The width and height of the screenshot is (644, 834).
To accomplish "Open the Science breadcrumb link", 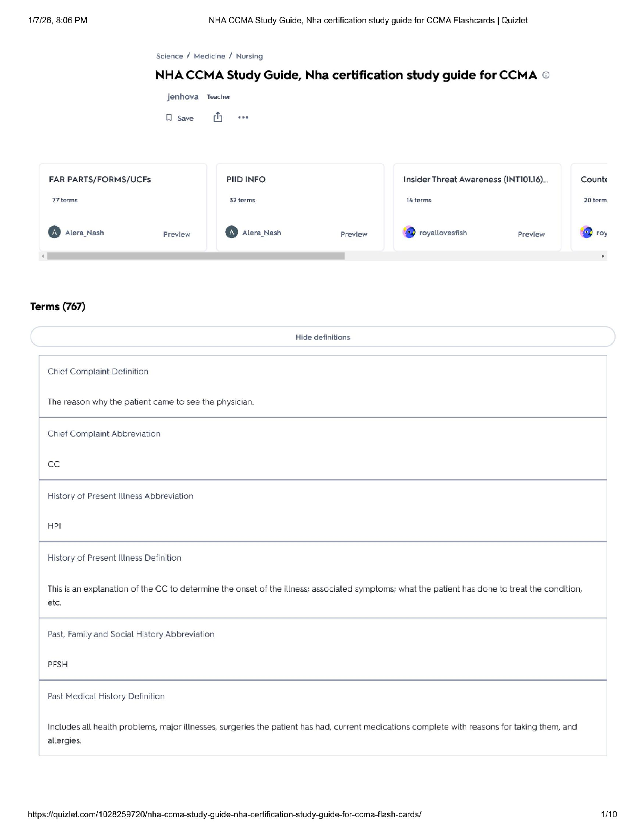I will [x=169, y=56].
